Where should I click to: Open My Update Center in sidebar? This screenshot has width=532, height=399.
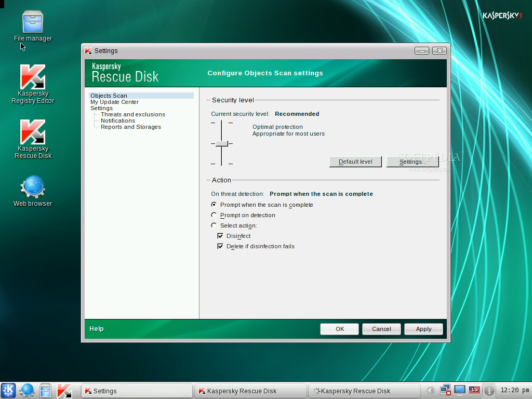tap(114, 102)
